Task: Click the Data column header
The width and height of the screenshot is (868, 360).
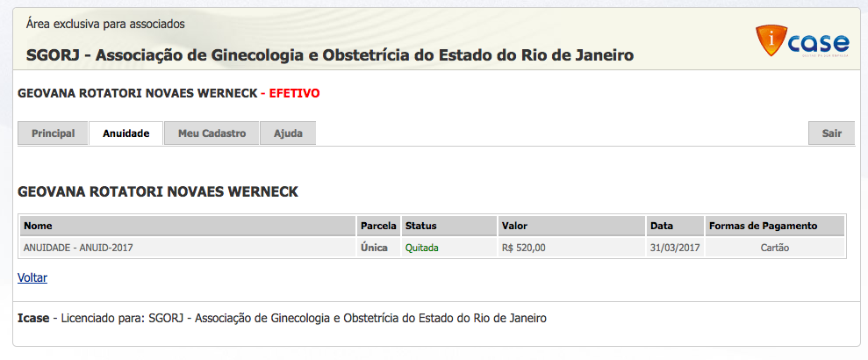Action: tap(662, 226)
